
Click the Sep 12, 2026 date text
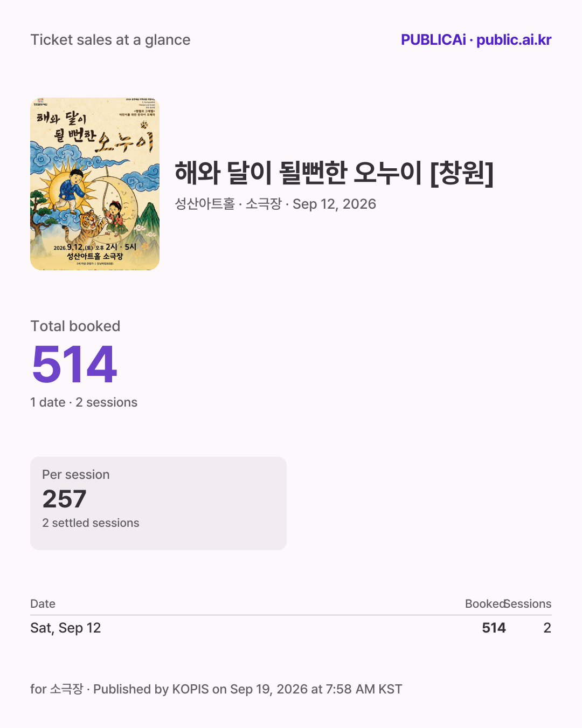(334, 204)
